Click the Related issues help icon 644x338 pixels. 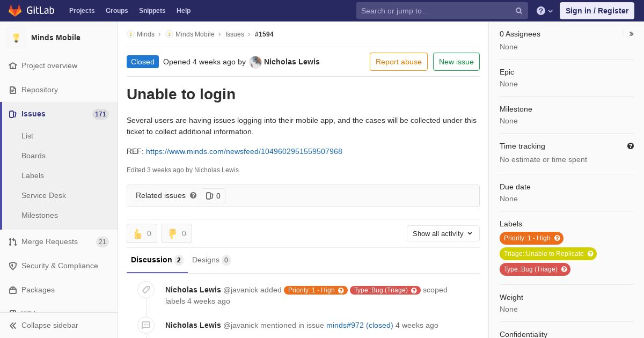193,195
